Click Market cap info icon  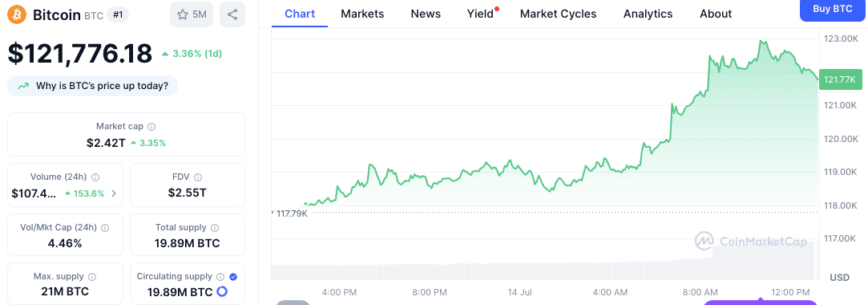click(151, 127)
